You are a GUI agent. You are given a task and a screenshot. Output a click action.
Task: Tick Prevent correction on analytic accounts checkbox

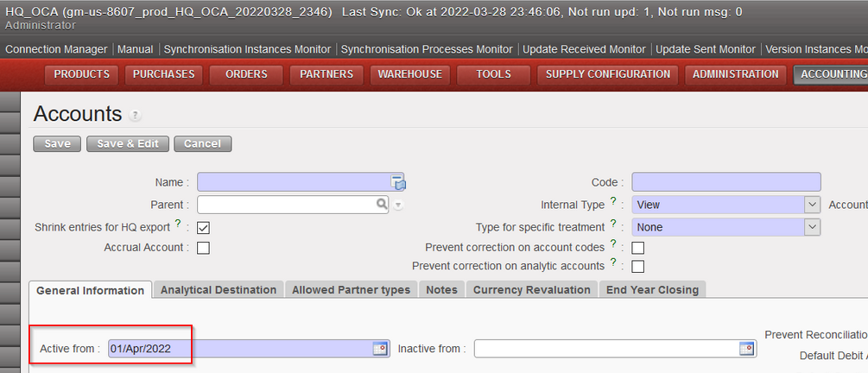638,266
